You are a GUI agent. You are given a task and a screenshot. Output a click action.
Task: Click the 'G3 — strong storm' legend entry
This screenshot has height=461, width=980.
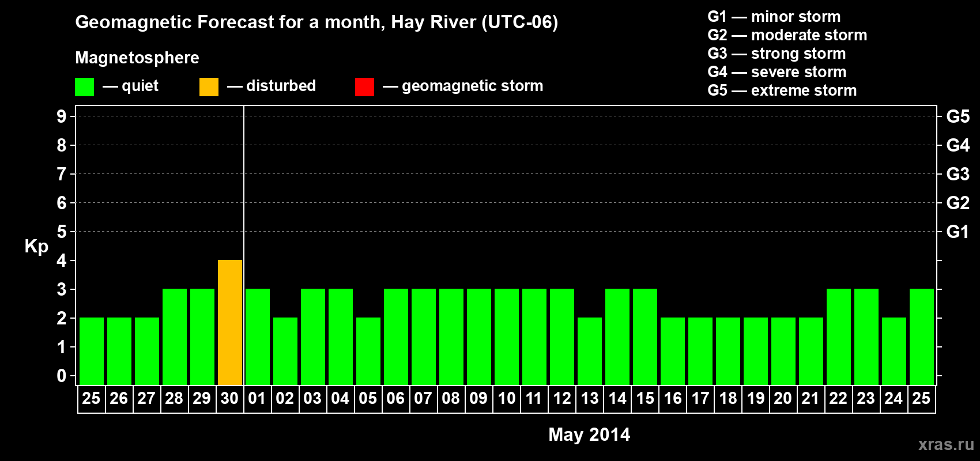[777, 54]
